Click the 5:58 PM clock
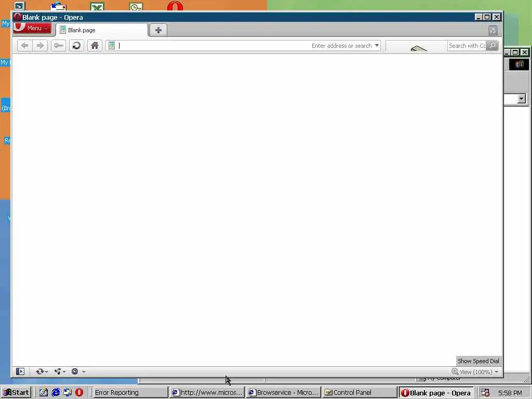 pos(510,393)
